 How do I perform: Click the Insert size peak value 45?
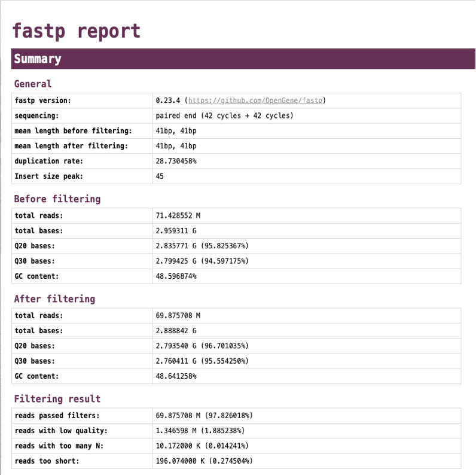point(160,176)
